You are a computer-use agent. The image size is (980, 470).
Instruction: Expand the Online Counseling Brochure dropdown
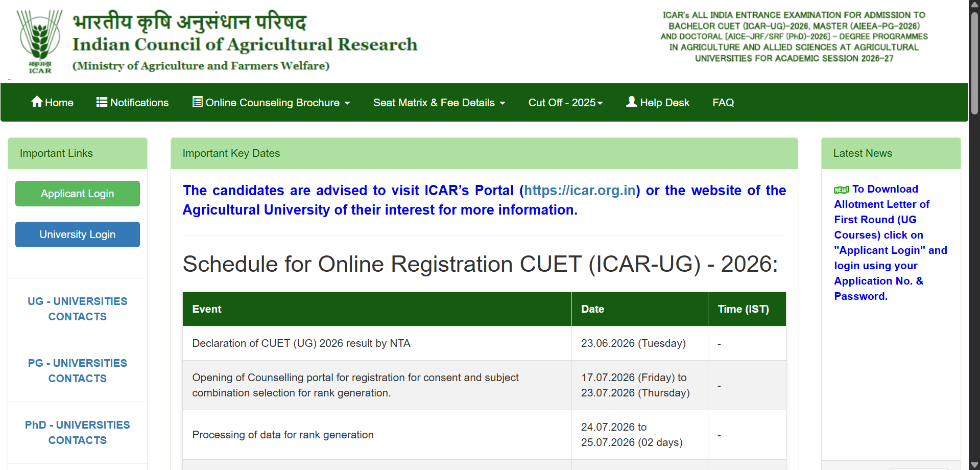pyautogui.click(x=271, y=102)
